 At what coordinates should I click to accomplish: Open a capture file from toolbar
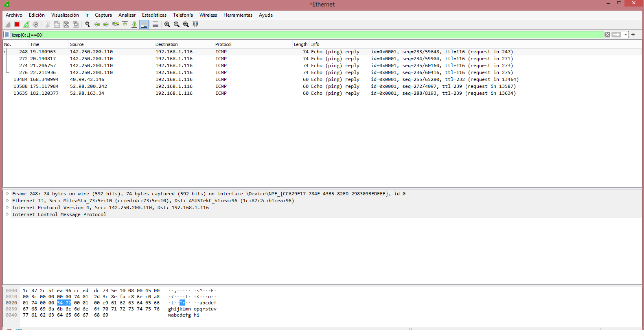coord(48,24)
